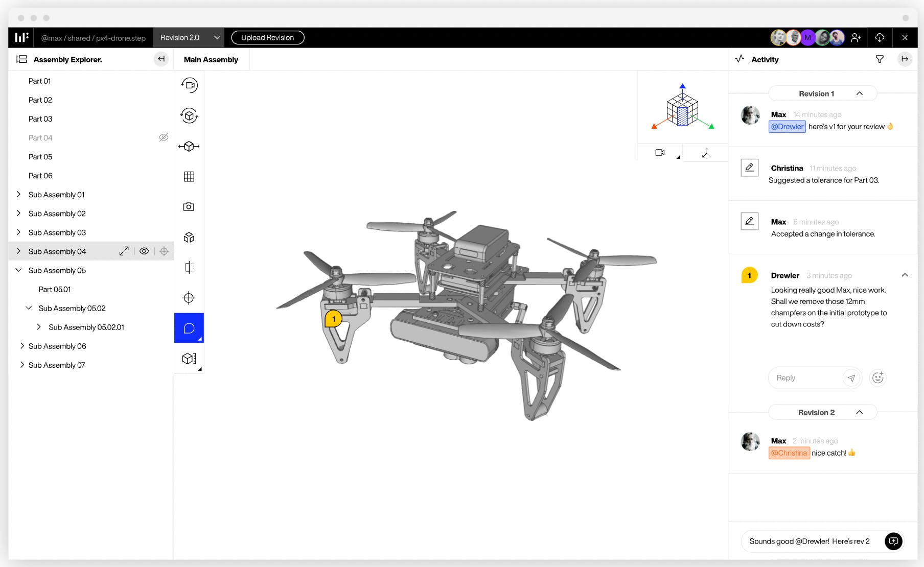
Task: Expand Sub Assembly 04 to full view
Action: tap(124, 251)
